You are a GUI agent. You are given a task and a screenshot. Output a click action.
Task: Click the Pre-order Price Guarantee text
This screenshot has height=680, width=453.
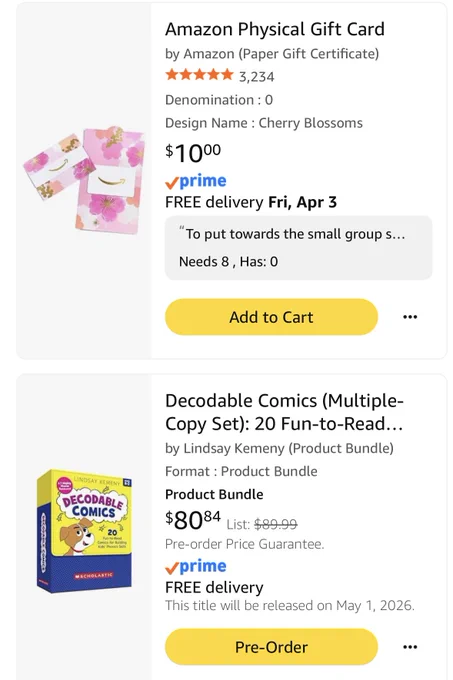tap(244, 544)
